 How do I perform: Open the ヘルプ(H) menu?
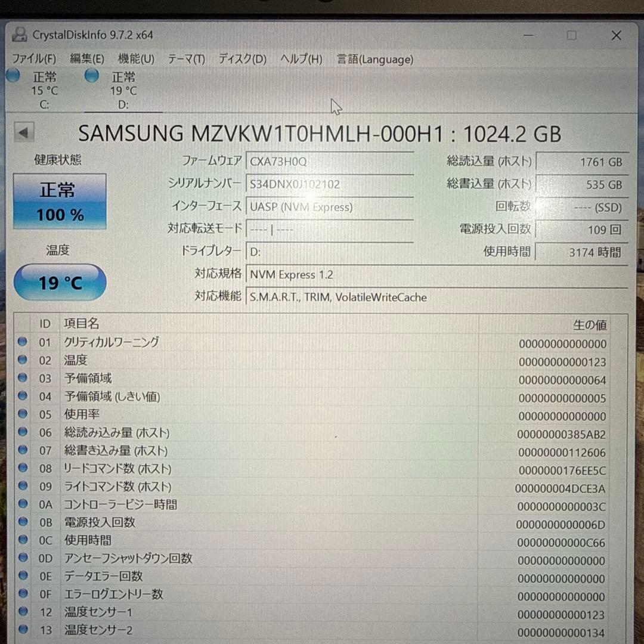(300, 59)
